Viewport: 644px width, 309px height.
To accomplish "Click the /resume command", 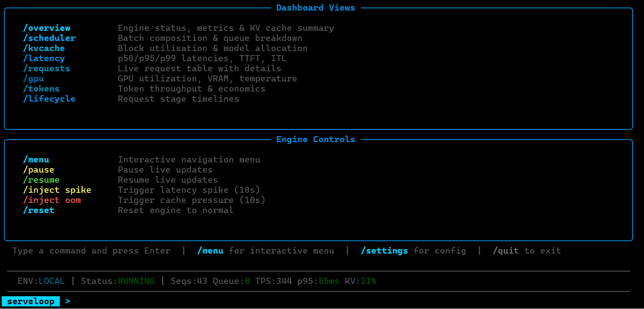I will (41, 180).
